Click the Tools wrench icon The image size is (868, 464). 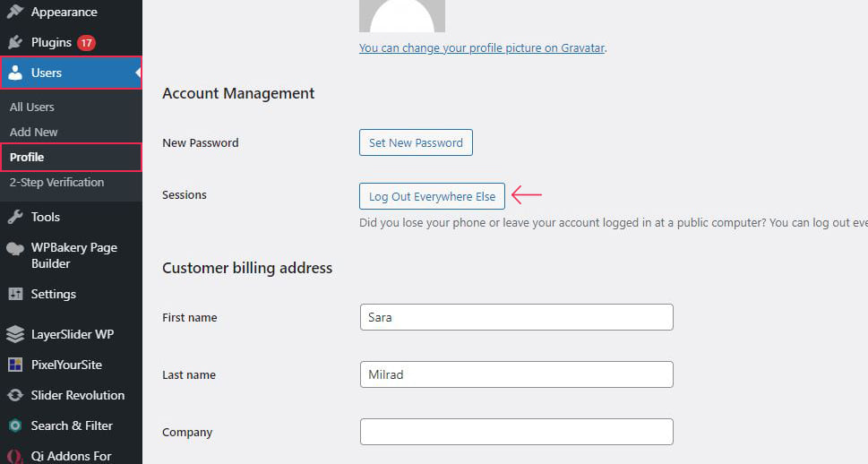[15, 217]
